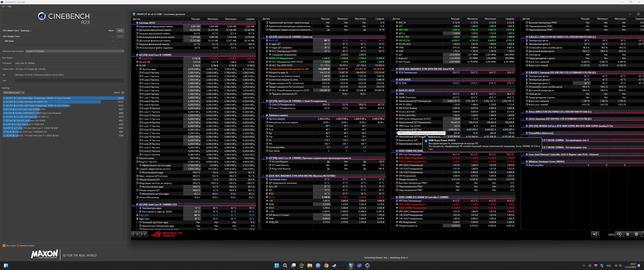Toggle the ranking Details dropdown button
Viewport: 644px width, 270px height.
123,93
